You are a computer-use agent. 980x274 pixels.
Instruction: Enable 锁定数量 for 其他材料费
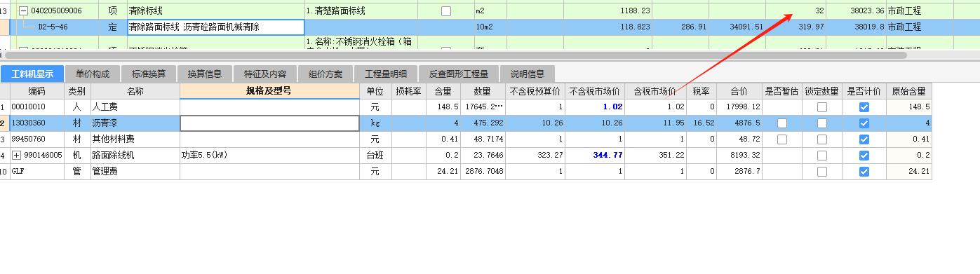(822, 139)
